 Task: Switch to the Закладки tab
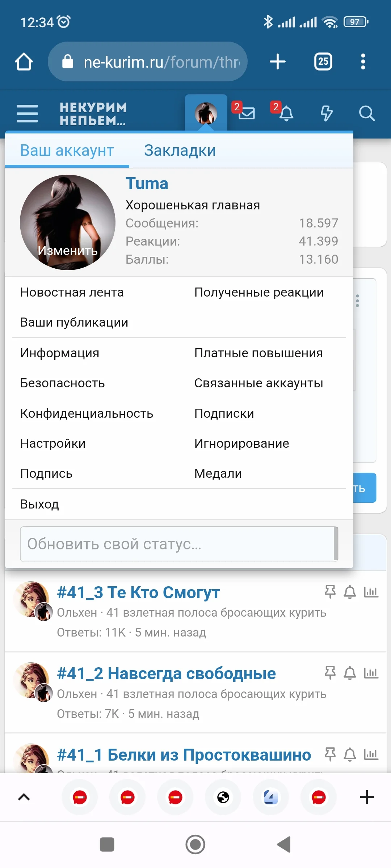pyautogui.click(x=180, y=150)
